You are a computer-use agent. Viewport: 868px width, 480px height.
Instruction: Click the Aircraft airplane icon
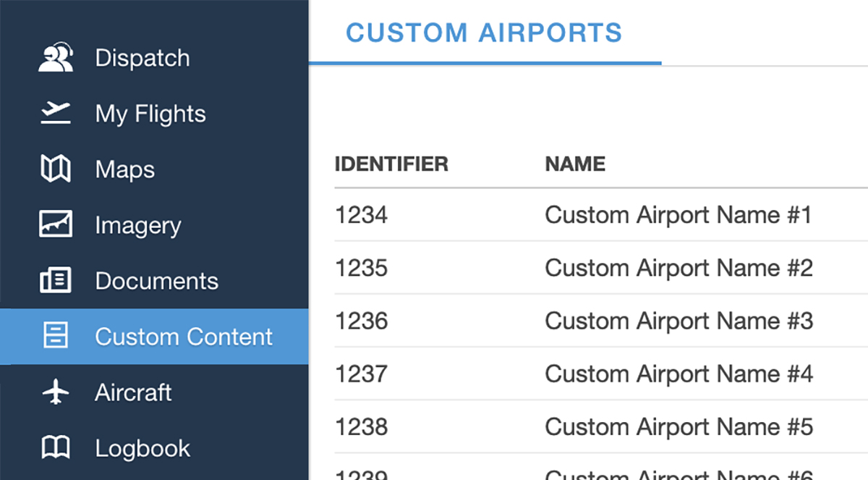click(56, 392)
